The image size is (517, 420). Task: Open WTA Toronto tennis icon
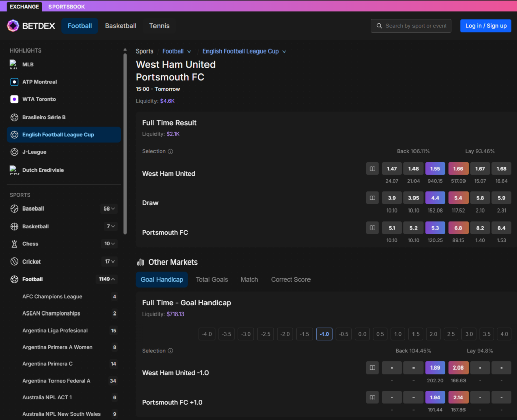coord(14,99)
